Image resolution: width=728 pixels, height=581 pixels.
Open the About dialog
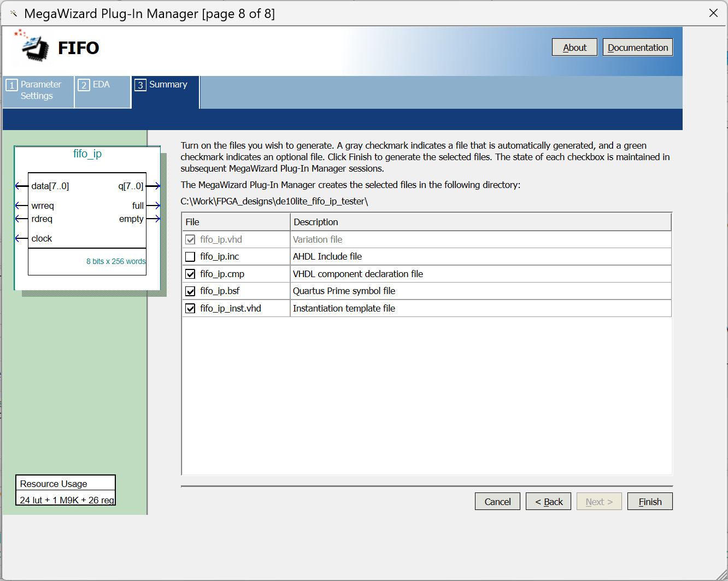574,48
